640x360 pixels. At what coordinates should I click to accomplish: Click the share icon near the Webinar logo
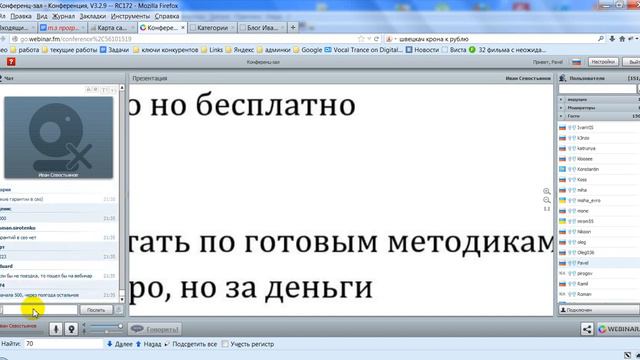coord(587,329)
